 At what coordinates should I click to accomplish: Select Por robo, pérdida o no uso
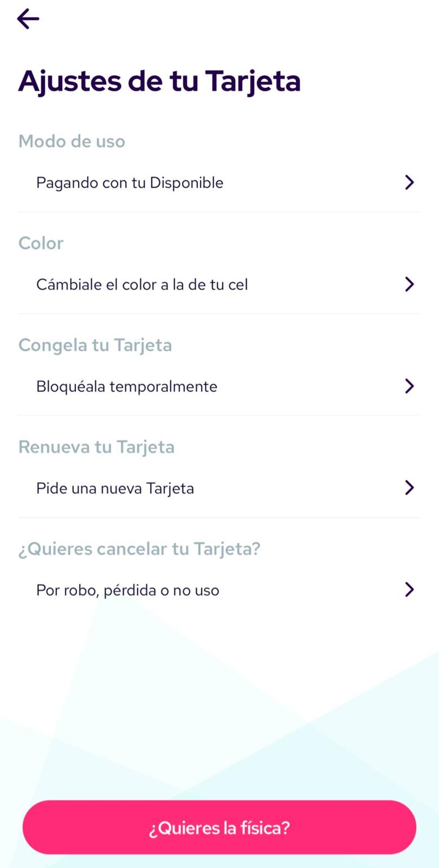point(128,590)
